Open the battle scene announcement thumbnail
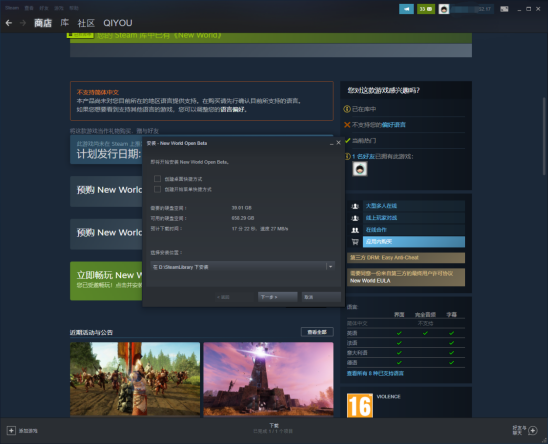Screen dimensions: 548x444 click(135, 379)
